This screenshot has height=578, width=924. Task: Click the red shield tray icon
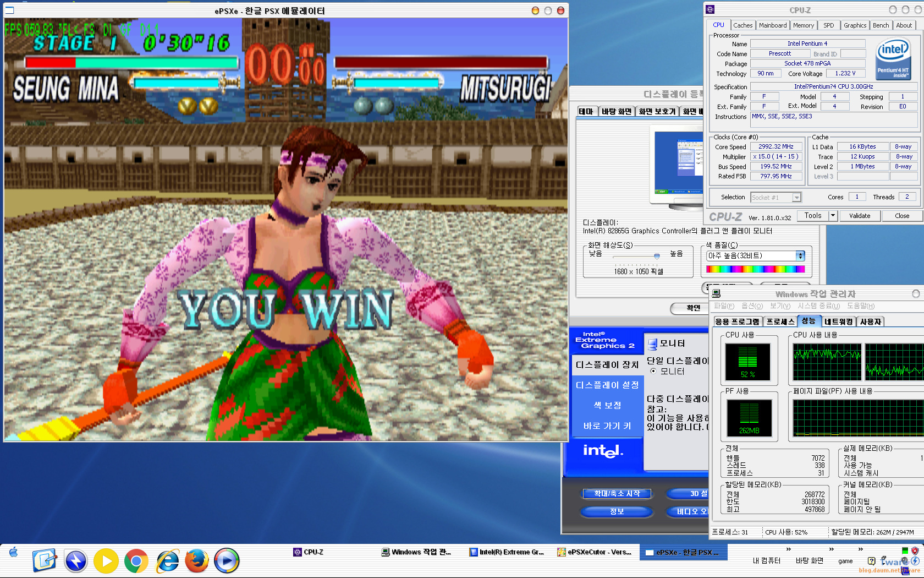click(915, 550)
